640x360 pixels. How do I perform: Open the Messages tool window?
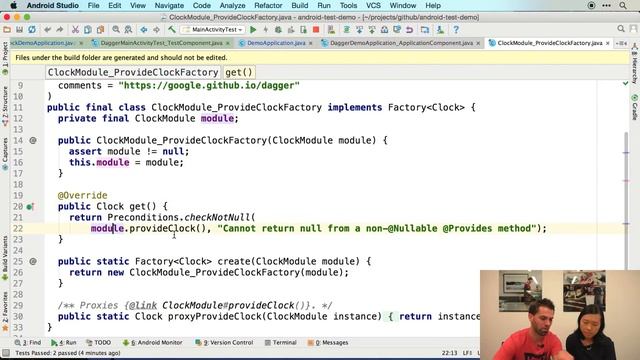click(x=328, y=342)
